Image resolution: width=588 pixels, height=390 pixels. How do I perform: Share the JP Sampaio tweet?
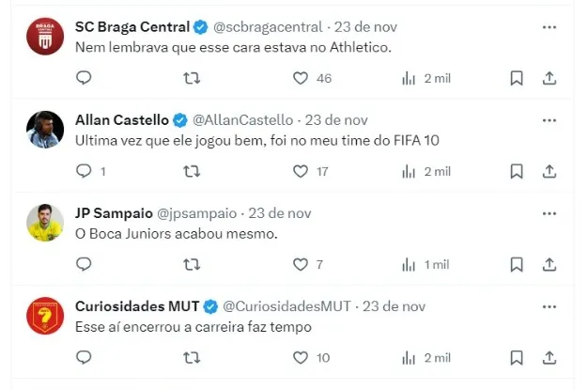pos(550,264)
